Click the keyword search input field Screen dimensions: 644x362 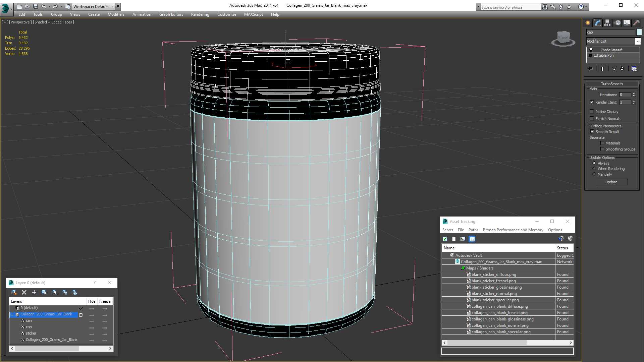point(510,7)
